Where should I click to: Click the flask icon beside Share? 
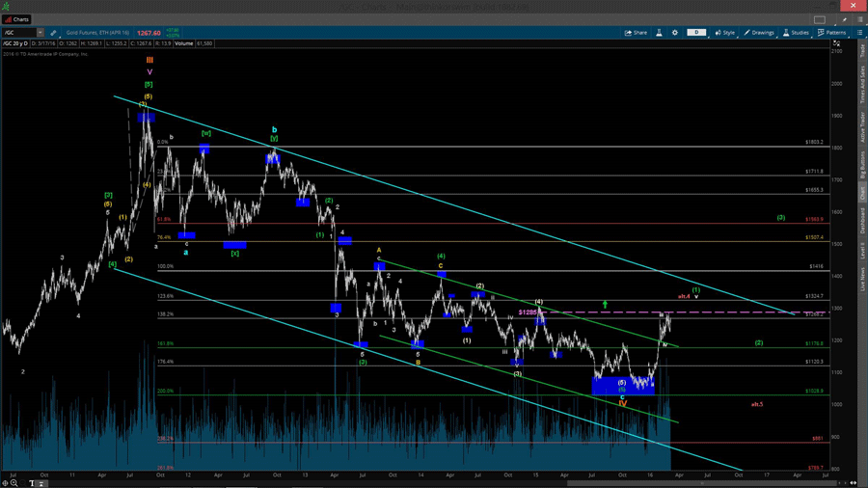pos(660,33)
